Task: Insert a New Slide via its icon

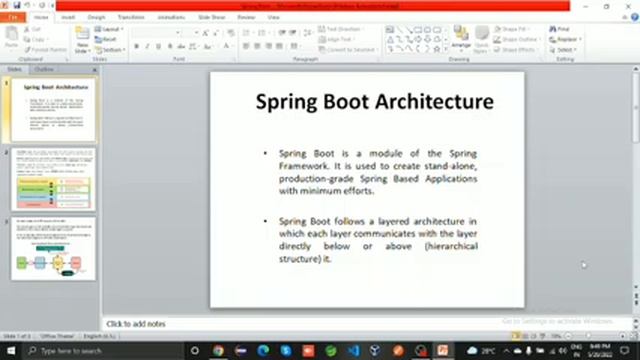Action: click(x=82, y=34)
